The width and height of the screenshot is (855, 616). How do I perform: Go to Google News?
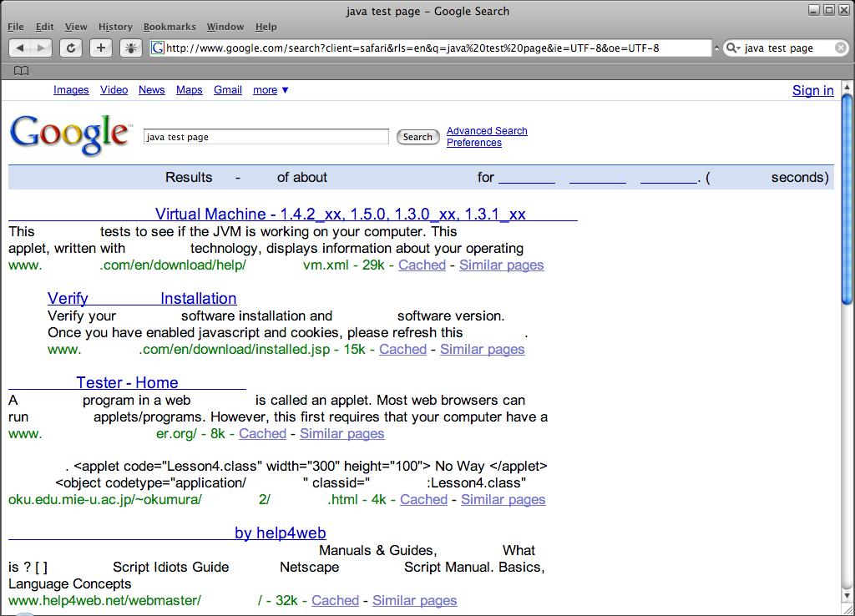point(152,90)
